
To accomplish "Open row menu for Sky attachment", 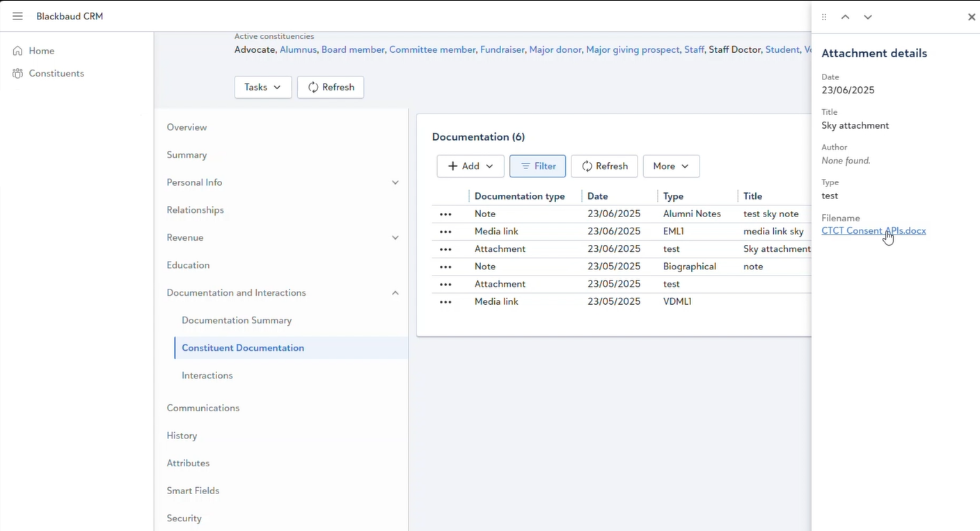I will point(445,249).
